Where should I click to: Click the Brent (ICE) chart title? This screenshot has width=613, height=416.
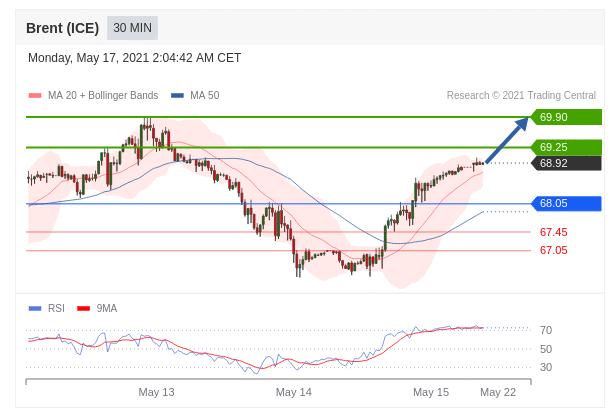[62, 28]
